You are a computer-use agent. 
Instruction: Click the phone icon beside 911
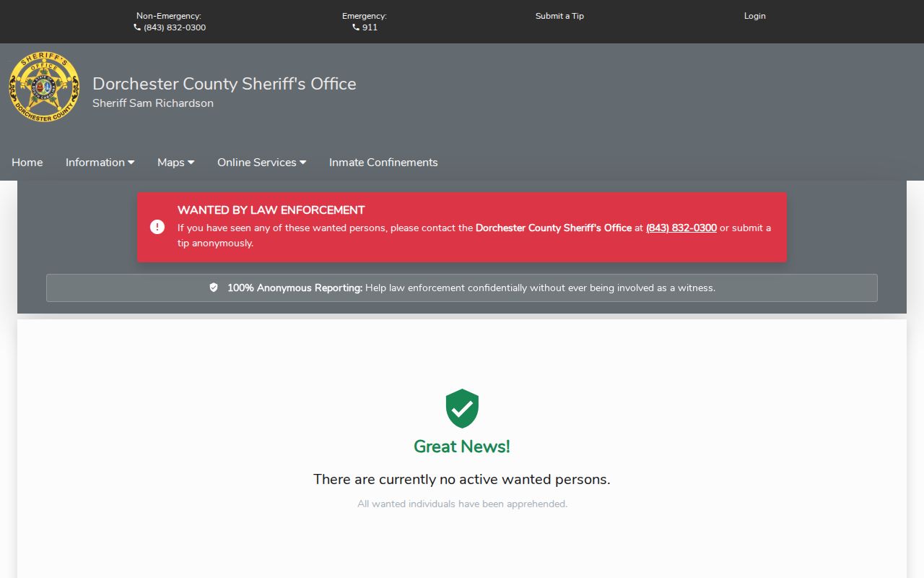click(x=356, y=27)
